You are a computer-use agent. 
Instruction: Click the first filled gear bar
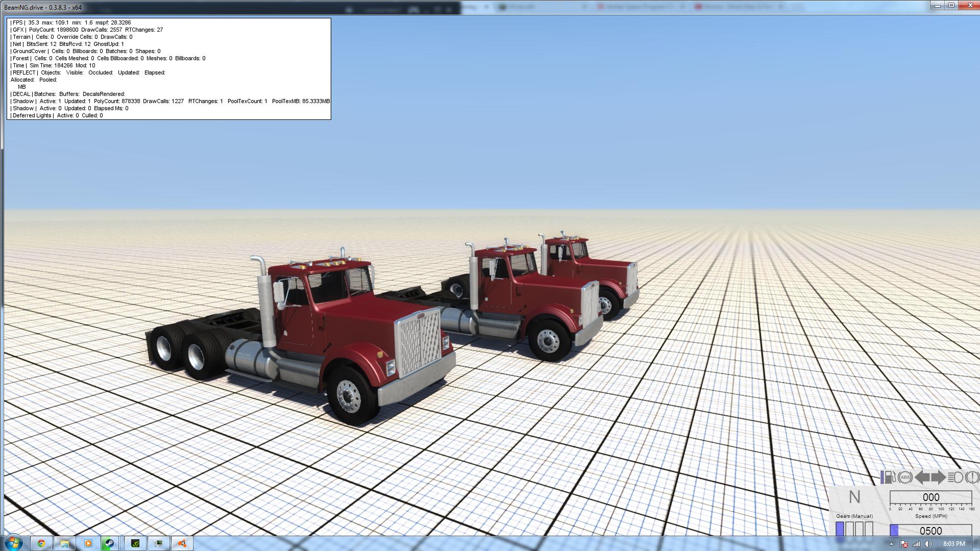point(840,529)
